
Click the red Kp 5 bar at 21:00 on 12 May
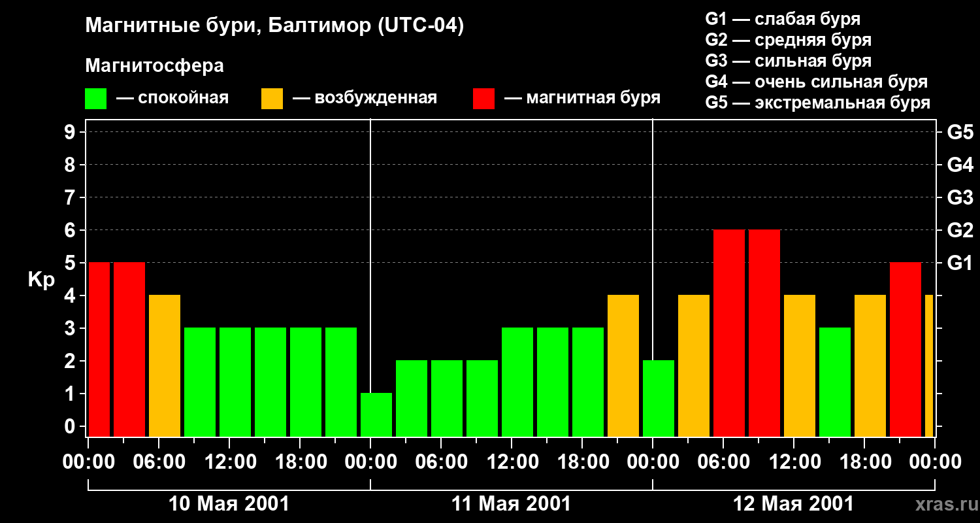[906, 349]
